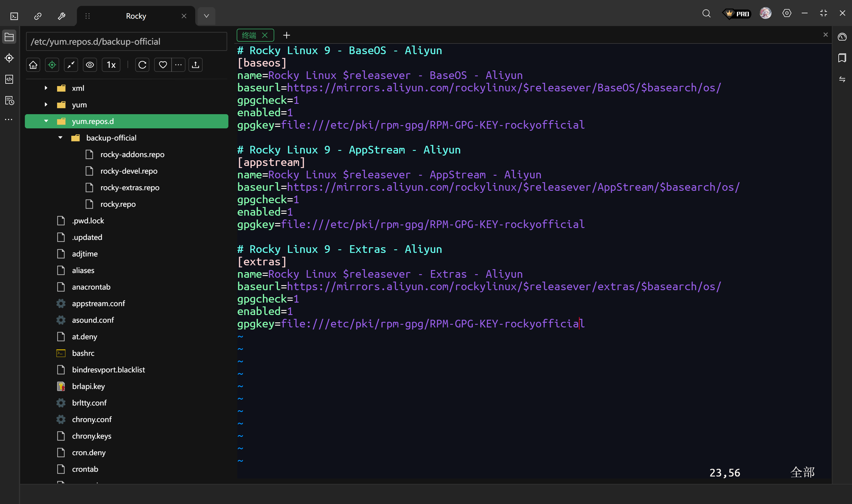Click the search magnifier icon
The width and height of the screenshot is (852, 504).
pyautogui.click(x=706, y=14)
